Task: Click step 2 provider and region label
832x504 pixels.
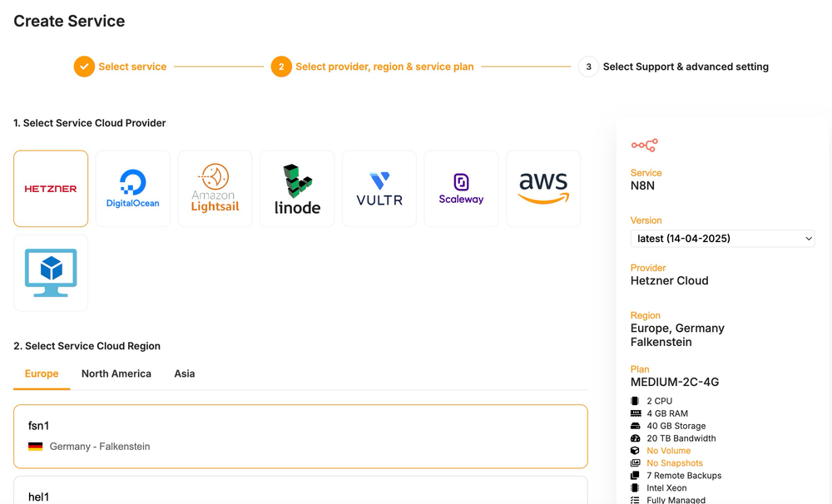Action: coord(384,67)
